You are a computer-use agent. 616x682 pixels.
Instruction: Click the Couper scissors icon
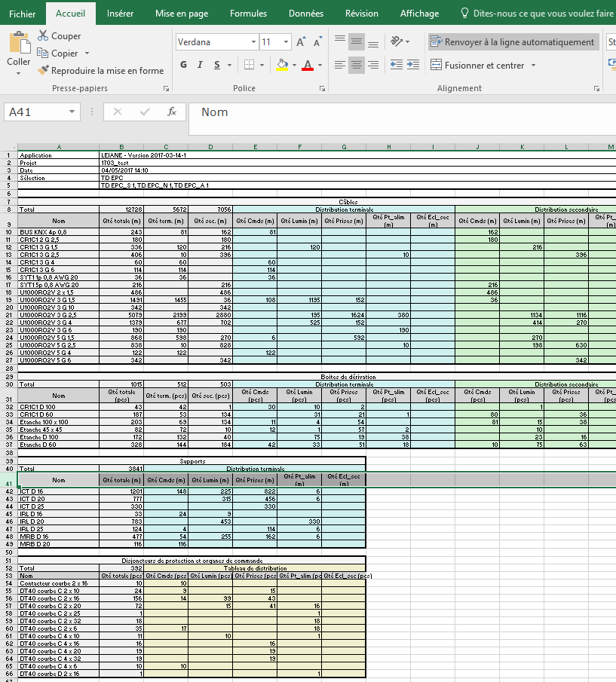pos(43,36)
